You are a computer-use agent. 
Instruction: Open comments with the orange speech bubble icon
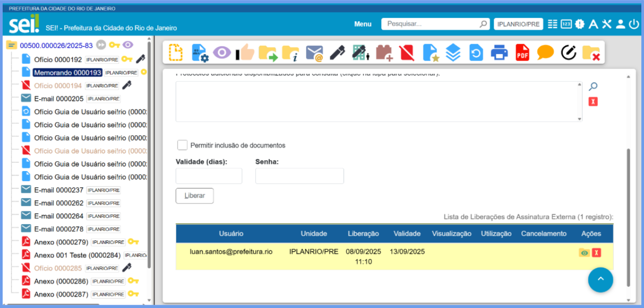point(545,53)
